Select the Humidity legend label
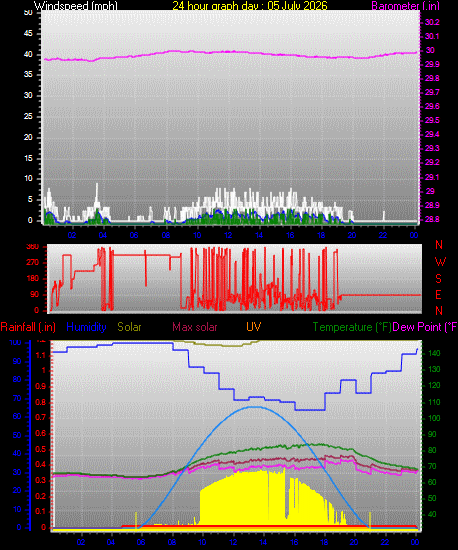 pos(86,327)
